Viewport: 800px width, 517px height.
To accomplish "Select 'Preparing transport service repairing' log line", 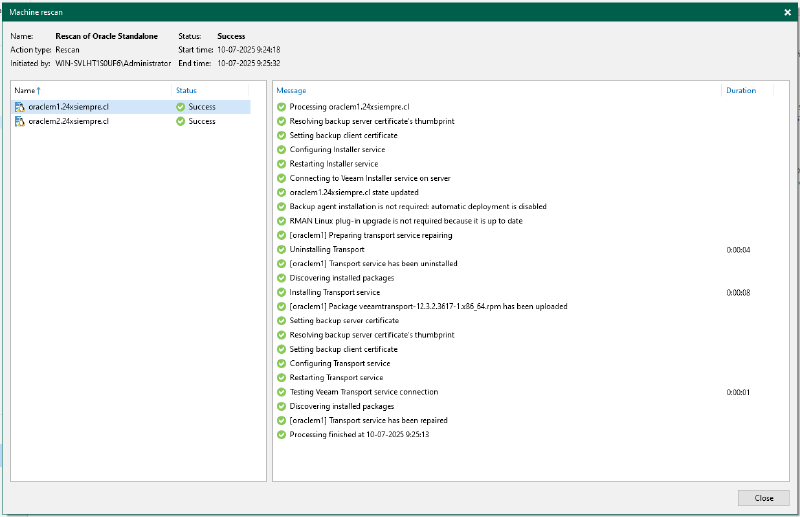I will click(370, 235).
